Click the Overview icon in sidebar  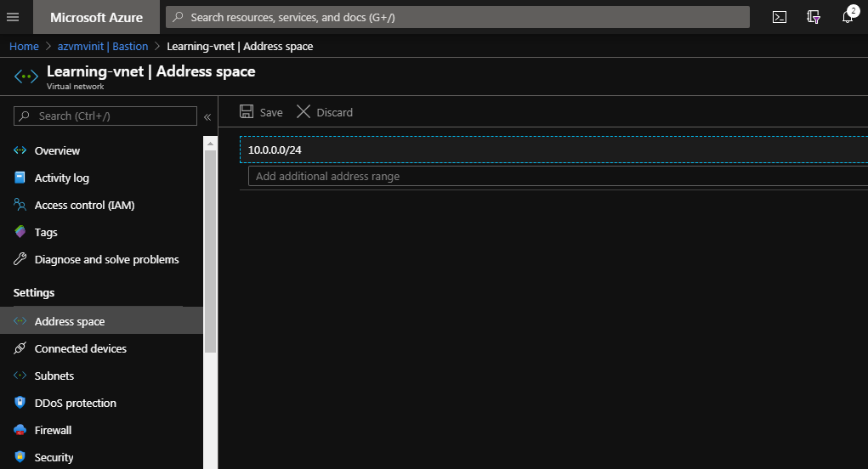pos(20,150)
